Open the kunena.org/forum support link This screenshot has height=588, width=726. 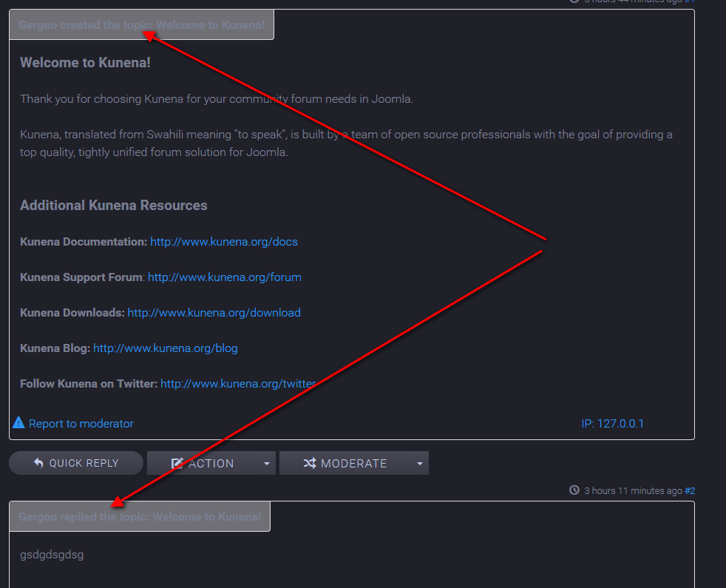225,277
